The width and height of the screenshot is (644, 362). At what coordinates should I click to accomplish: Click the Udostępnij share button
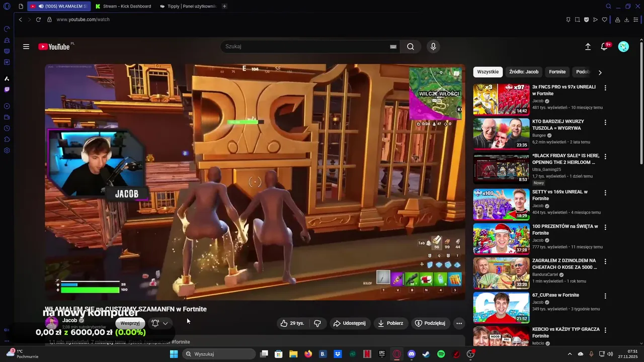(x=350, y=323)
